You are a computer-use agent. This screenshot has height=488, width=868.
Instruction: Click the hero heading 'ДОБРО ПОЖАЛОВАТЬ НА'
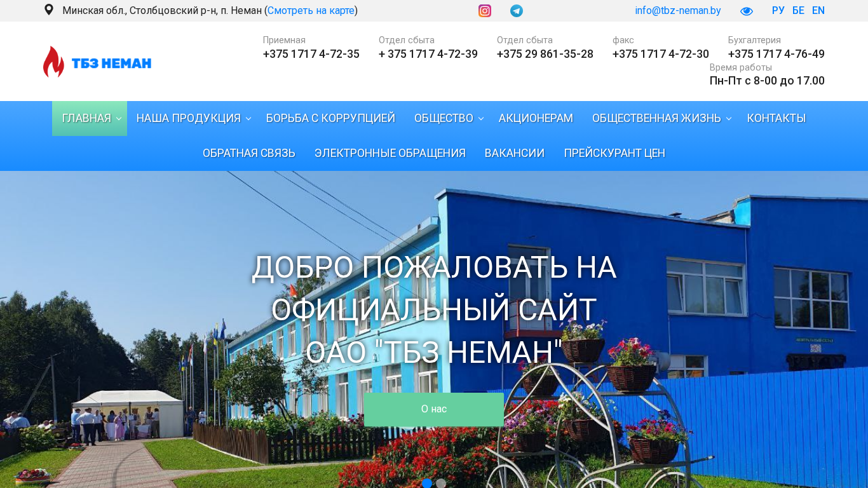(x=434, y=268)
